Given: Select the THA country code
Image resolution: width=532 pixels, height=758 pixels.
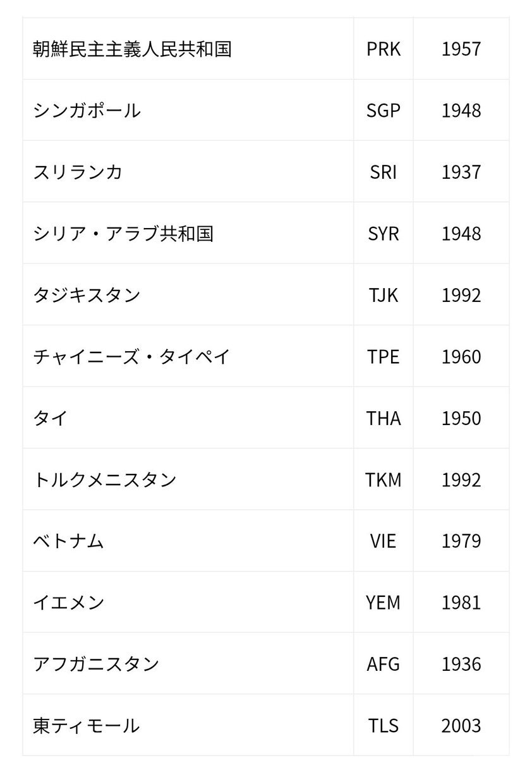Looking at the screenshot, I should [x=384, y=418].
